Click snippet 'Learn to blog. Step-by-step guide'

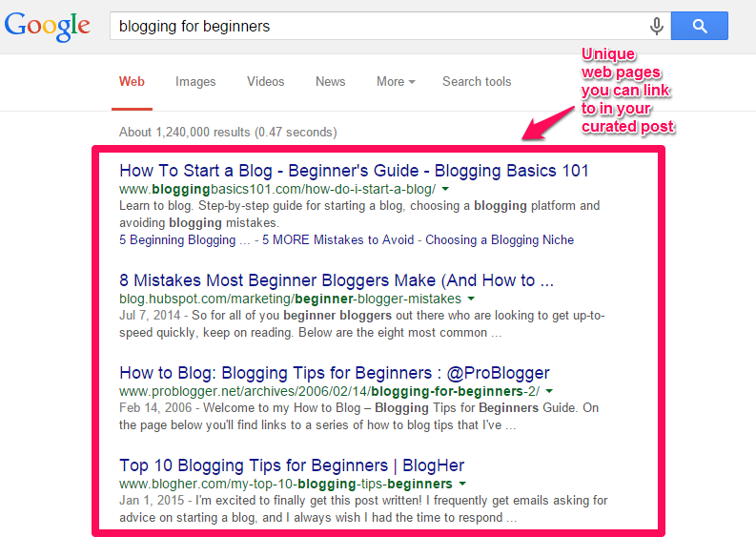(359, 215)
